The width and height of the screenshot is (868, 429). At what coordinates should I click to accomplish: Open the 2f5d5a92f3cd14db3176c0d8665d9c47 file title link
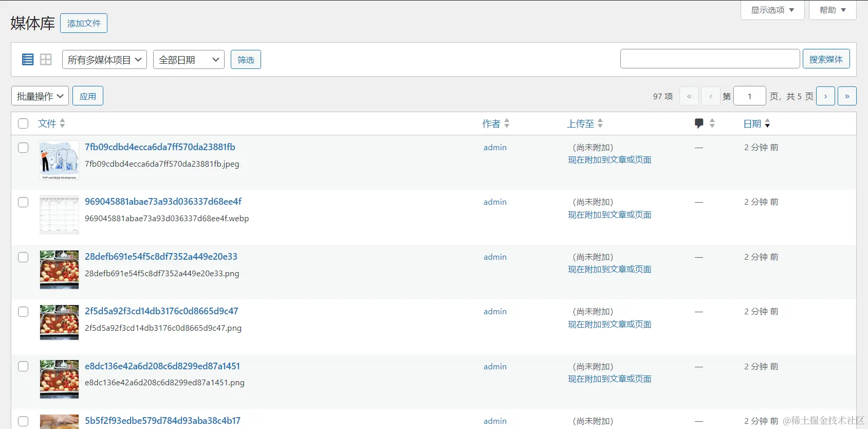[161, 311]
